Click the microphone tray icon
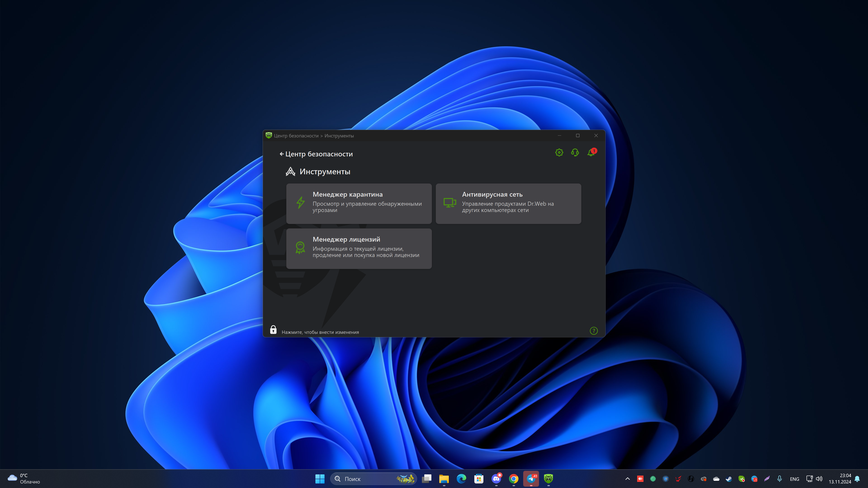The image size is (868, 488). pos(779,479)
